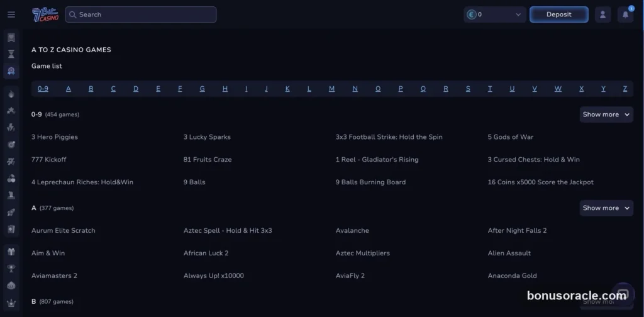Click the euro currency icon
This screenshot has width=644, height=317.
coord(472,14)
